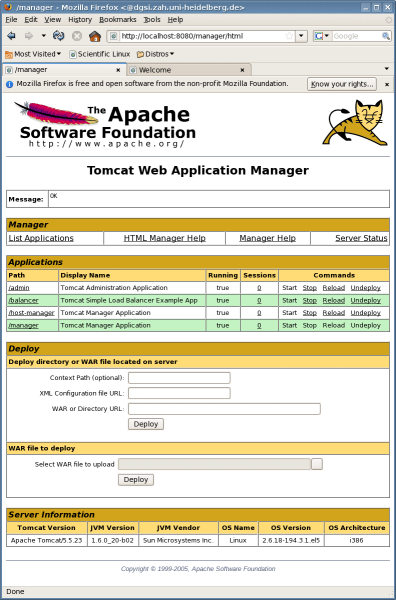Click Deploy under WAR file to deploy
This screenshot has width=396, height=600.
136,480
